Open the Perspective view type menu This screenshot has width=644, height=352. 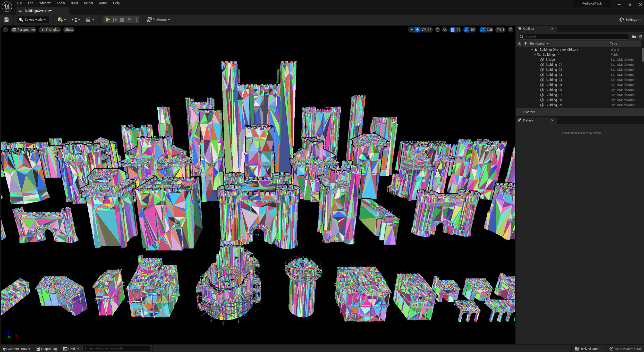click(x=23, y=30)
